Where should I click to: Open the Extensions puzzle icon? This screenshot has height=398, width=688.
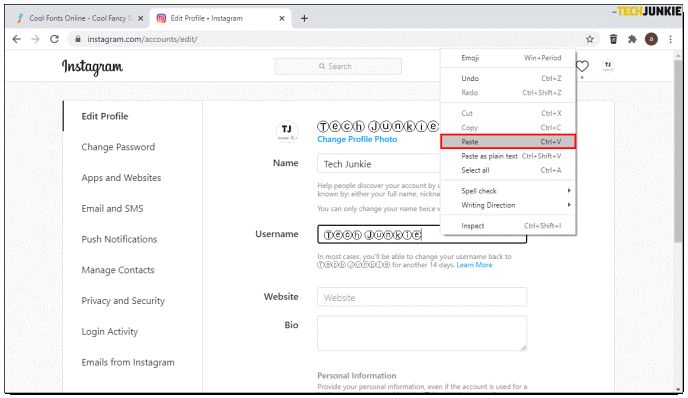[632, 39]
